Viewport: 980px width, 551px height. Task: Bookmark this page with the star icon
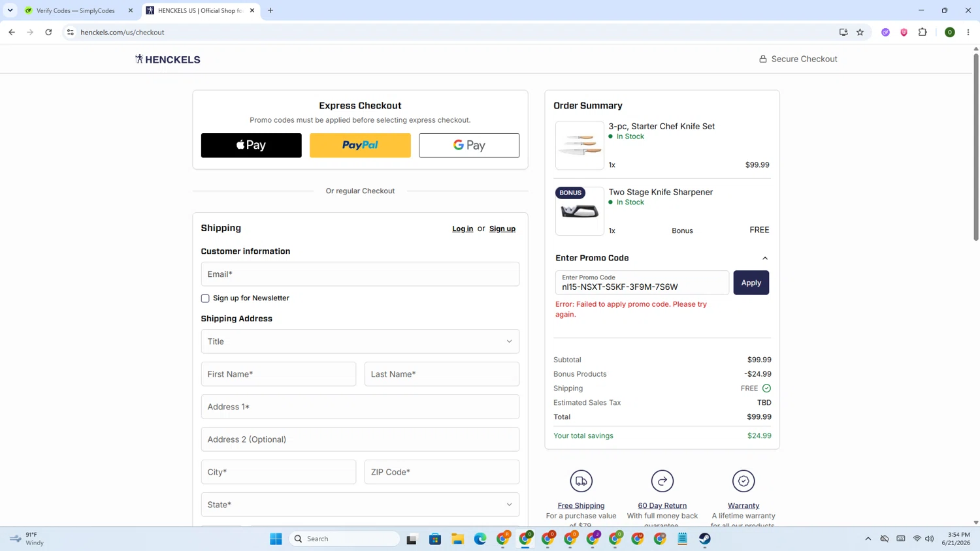coord(860,32)
